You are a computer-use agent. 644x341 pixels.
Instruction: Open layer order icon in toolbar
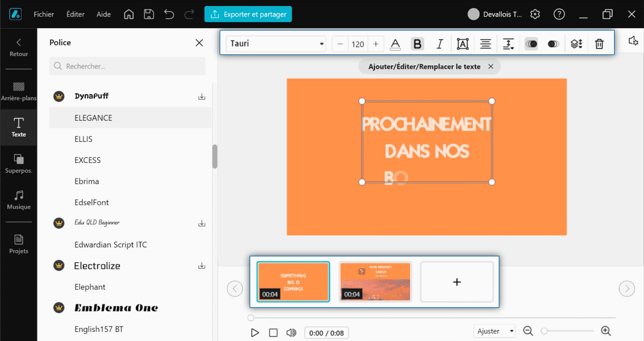576,44
